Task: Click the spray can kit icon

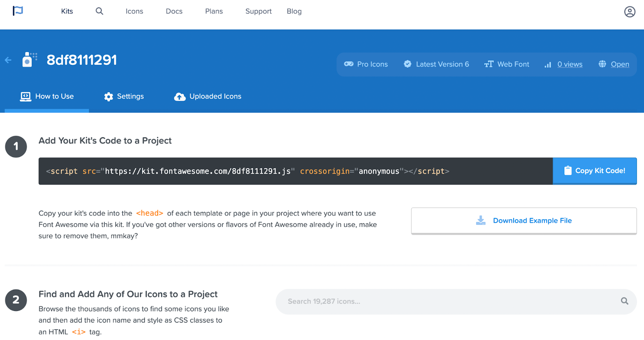Action: (30, 60)
